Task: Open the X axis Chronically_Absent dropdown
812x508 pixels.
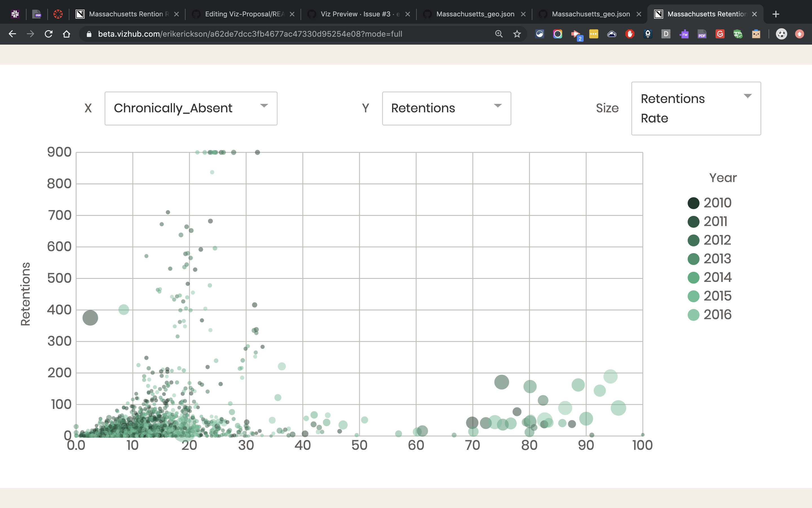Action: pyautogui.click(x=191, y=108)
